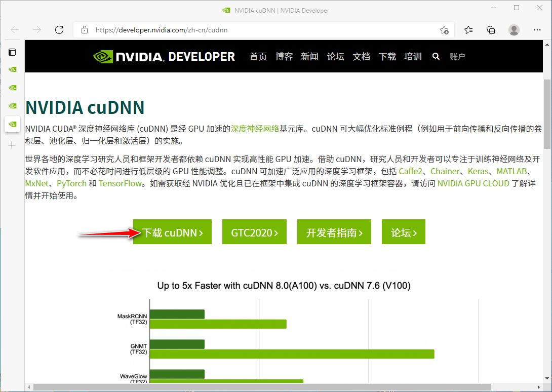Click the NVIDIA GPU CLOUD link
This screenshot has width=552, height=392.
point(474,183)
